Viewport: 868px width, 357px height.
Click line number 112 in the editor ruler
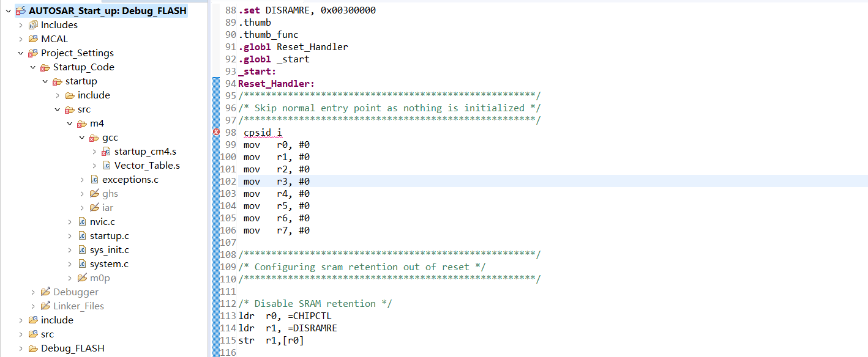(227, 303)
